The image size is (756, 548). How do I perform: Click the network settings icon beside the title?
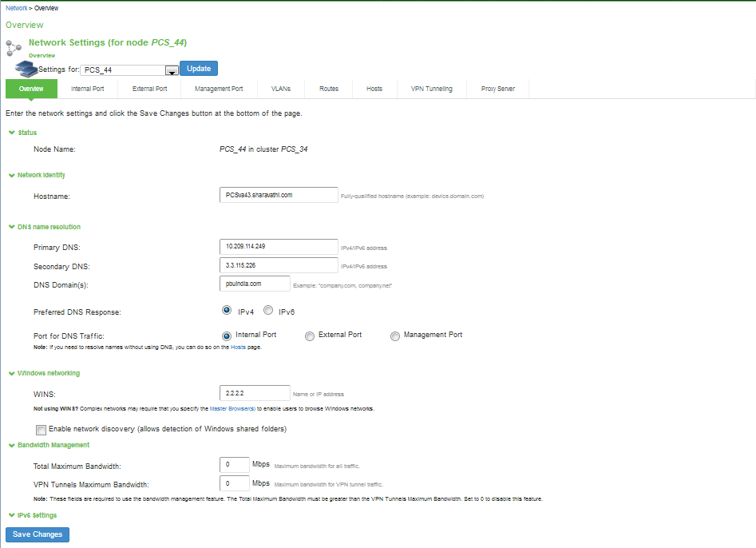point(14,46)
